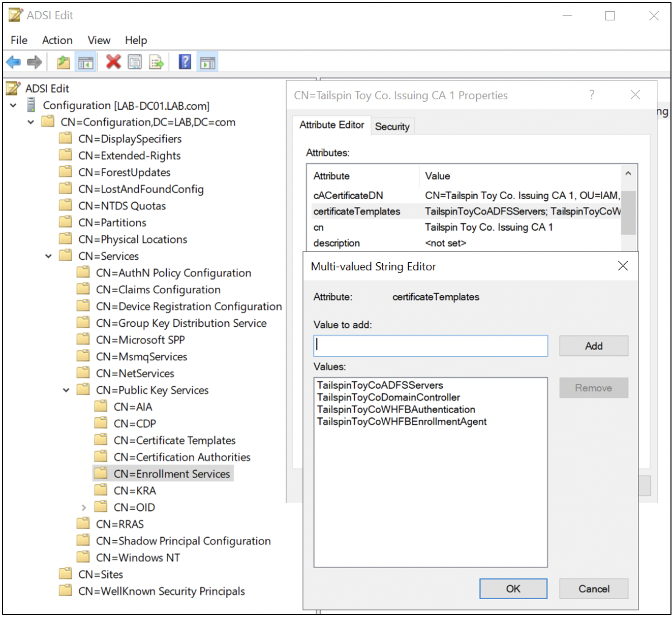Select CN=NTDS Quotas tree node

coord(122,206)
